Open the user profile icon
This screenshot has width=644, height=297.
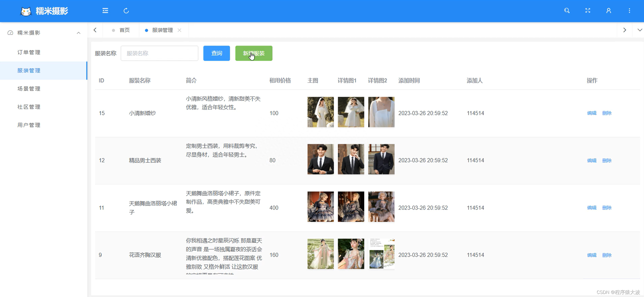coord(609,11)
